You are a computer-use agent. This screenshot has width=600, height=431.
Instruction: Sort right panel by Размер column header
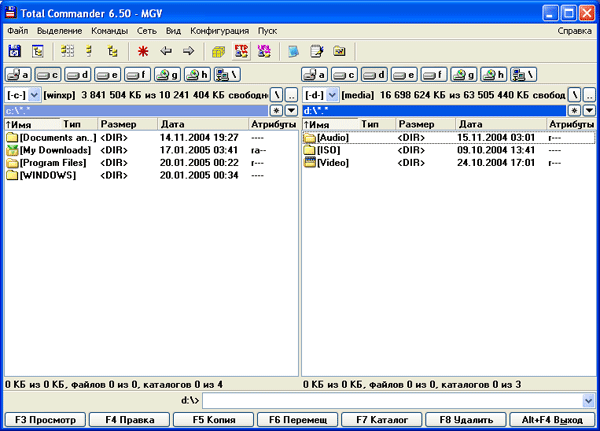click(x=425, y=124)
